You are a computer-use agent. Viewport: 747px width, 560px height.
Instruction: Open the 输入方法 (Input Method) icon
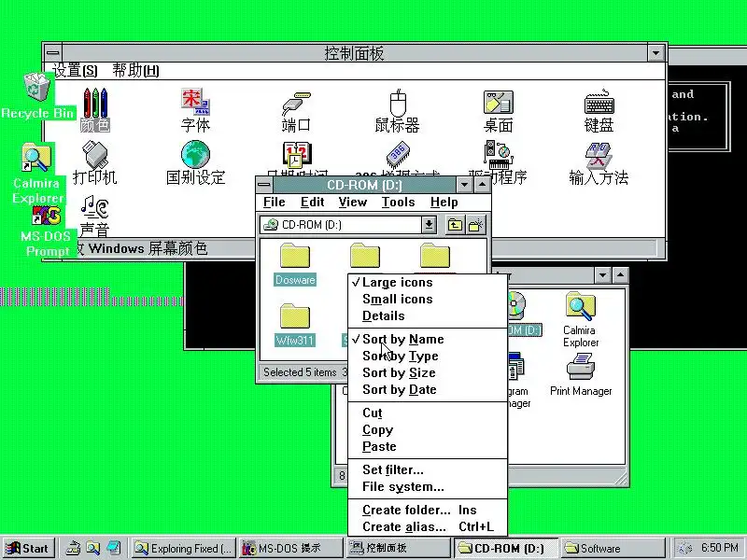click(x=599, y=163)
